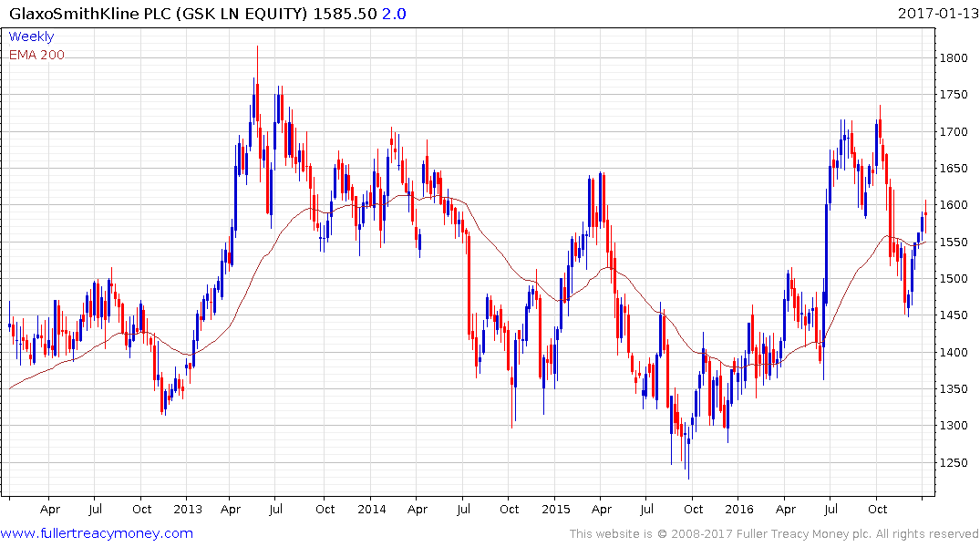Click the 2016 year label on time axis
Viewport: 980px width, 547px height.
pyautogui.click(x=739, y=510)
